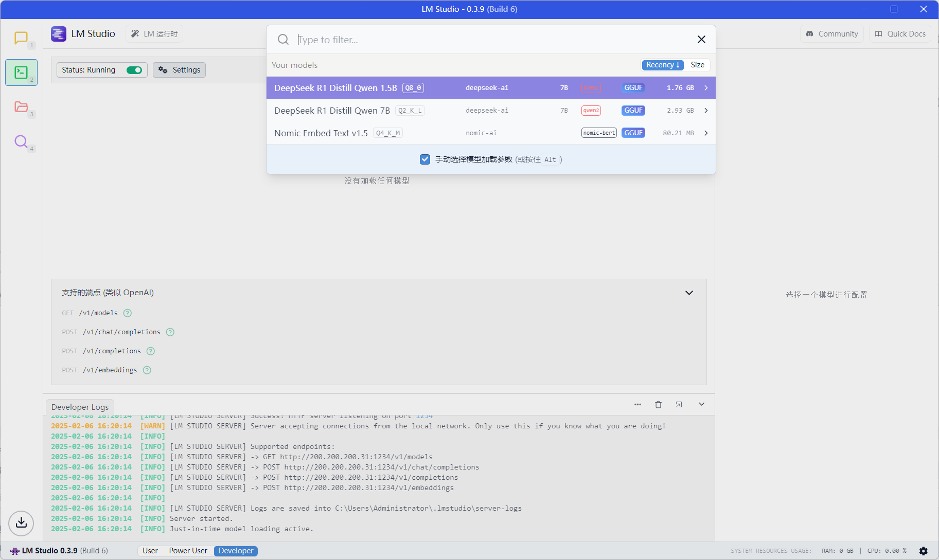The width and height of the screenshot is (939, 560).
Task: Click the /v1/chat/completions endpoint path
Action: tap(121, 332)
